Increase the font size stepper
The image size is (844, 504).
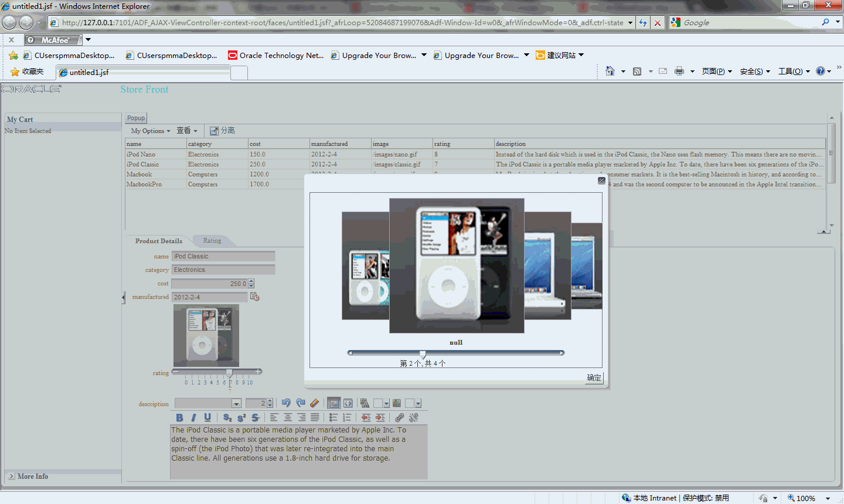click(270, 401)
